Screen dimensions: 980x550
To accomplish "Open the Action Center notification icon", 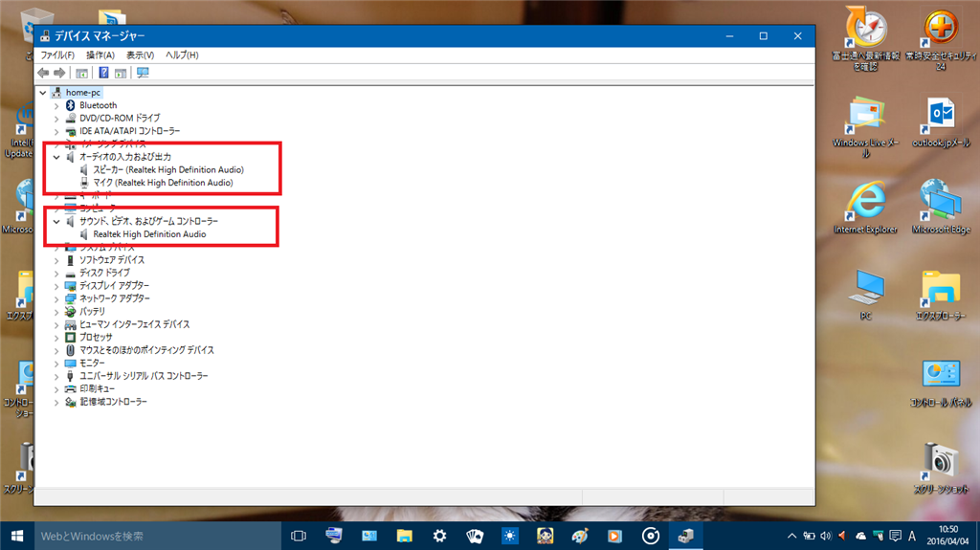I will [x=895, y=536].
